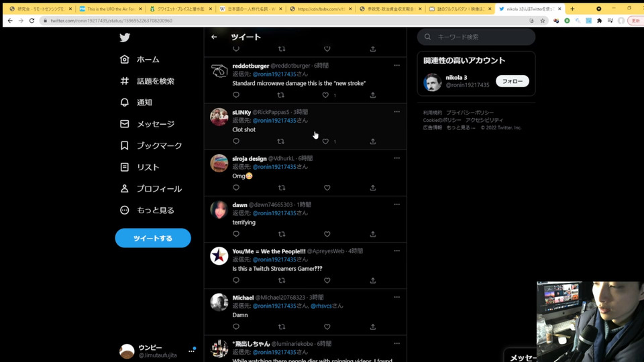
Task: Open more options on Michael's tweet
Action: tap(396, 297)
